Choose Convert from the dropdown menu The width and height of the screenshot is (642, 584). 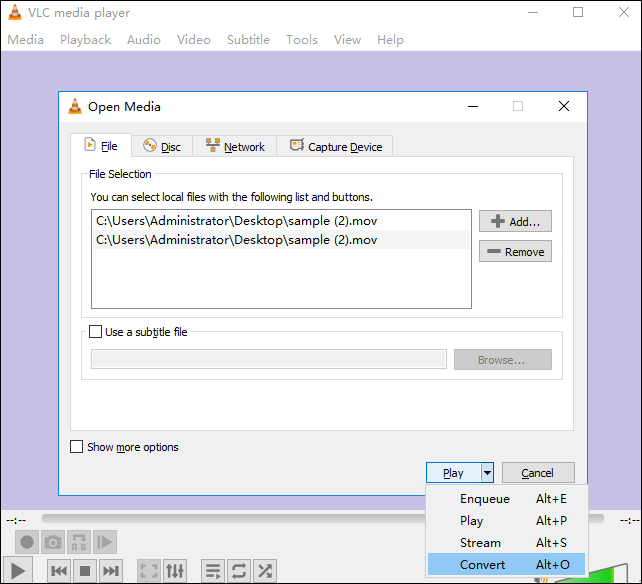click(x=483, y=565)
